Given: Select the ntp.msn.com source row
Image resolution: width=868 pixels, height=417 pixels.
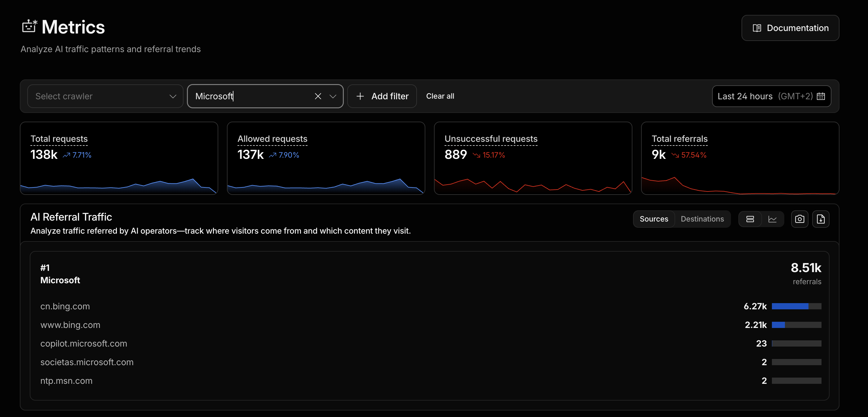Looking at the screenshot, I should [x=431, y=381].
